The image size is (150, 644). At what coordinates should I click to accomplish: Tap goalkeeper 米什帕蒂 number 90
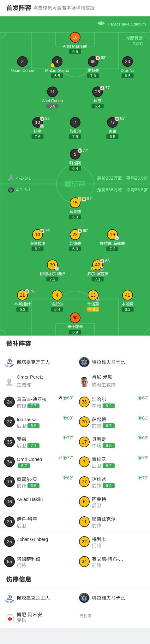(x=75, y=318)
